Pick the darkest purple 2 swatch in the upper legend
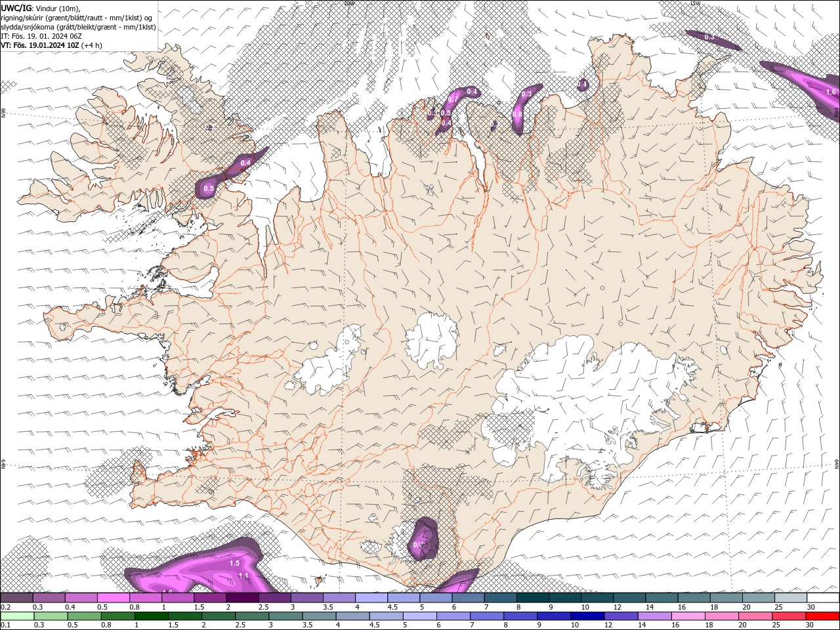Screen dimensions: 840x630 242,598
